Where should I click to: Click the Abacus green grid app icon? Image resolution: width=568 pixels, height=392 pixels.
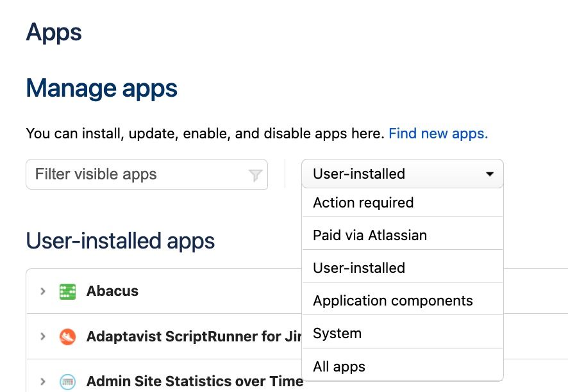(x=67, y=291)
